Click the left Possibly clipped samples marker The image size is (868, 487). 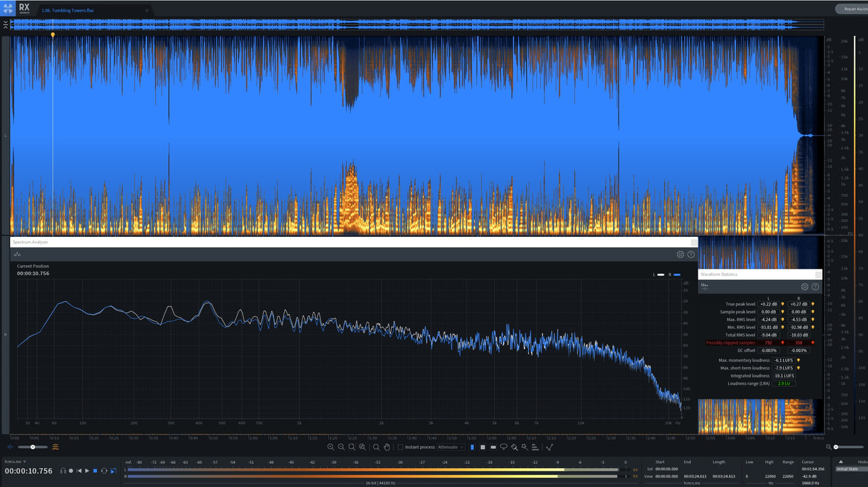(x=783, y=343)
